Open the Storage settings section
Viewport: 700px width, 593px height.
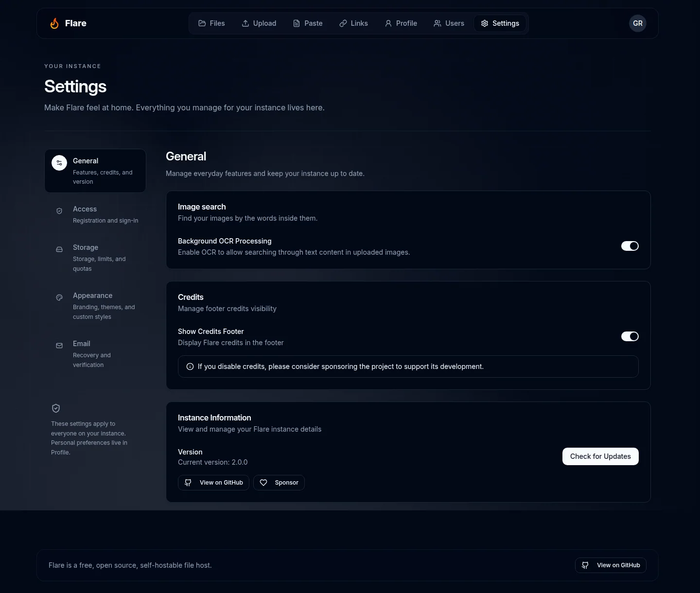point(95,258)
